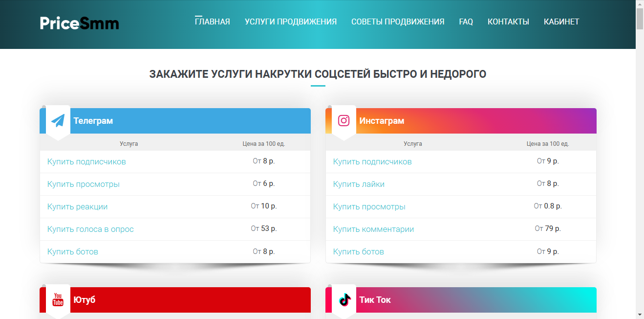This screenshot has width=644, height=319.
Task: Click the Телеграм card heading
Action: [93, 121]
